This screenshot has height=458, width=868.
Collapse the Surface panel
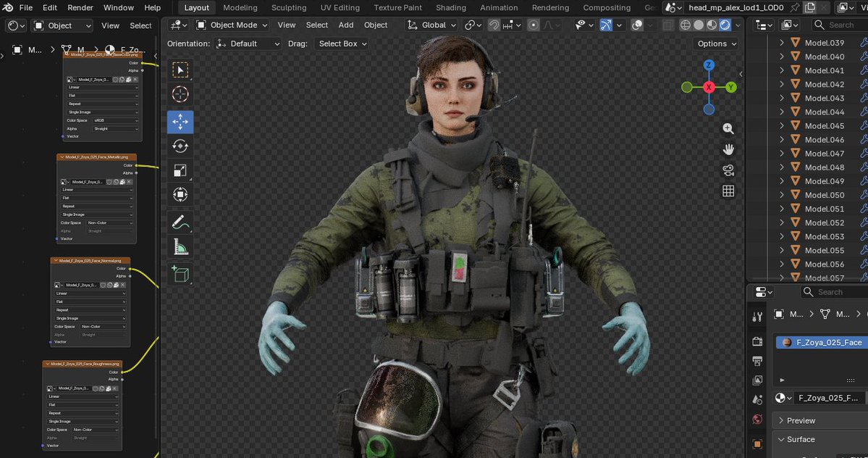pyautogui.click(x=781, y=439)
